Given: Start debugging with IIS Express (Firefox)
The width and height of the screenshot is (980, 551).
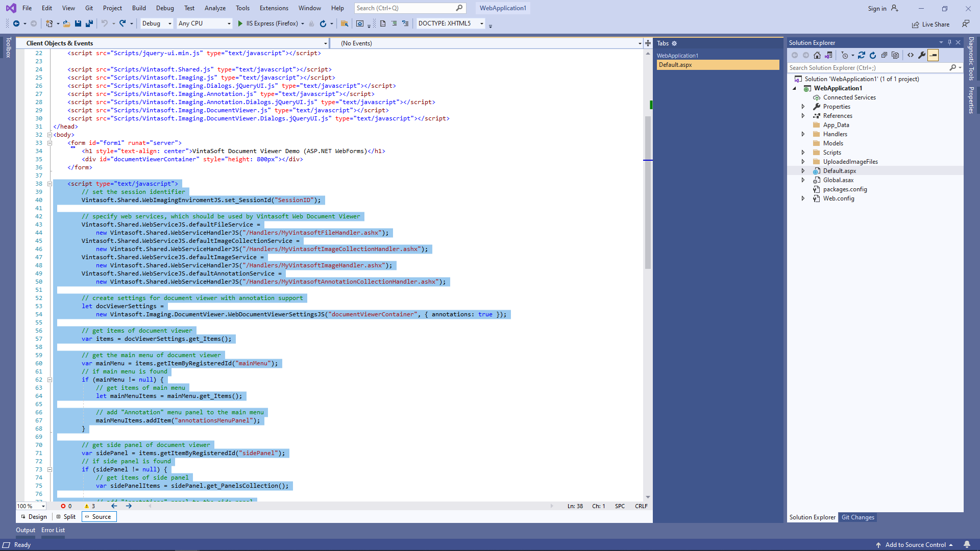Looking at the screenshot, I should [x=240, y=23].
